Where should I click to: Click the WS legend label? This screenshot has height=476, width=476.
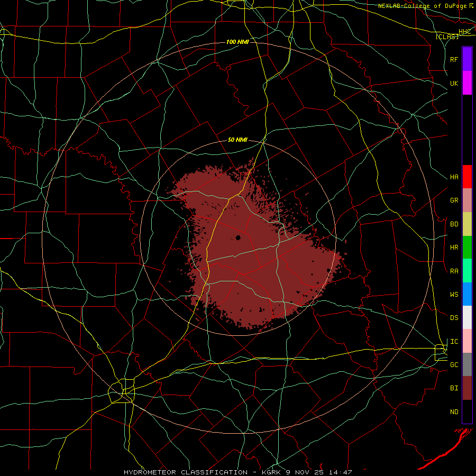pyautogui.click(x=454, y=295)
